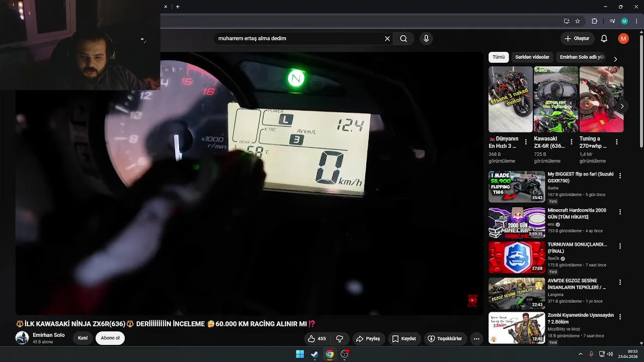Advance the shorts shelf to next
The width and height of the screenshot is (644, 362).
point(622,106)
